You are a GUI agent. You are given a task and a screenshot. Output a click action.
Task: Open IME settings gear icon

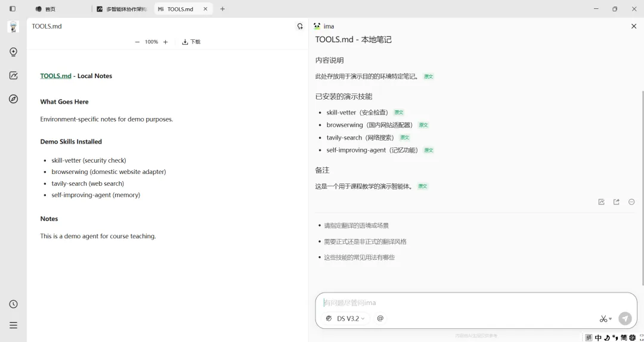[632, 337]
